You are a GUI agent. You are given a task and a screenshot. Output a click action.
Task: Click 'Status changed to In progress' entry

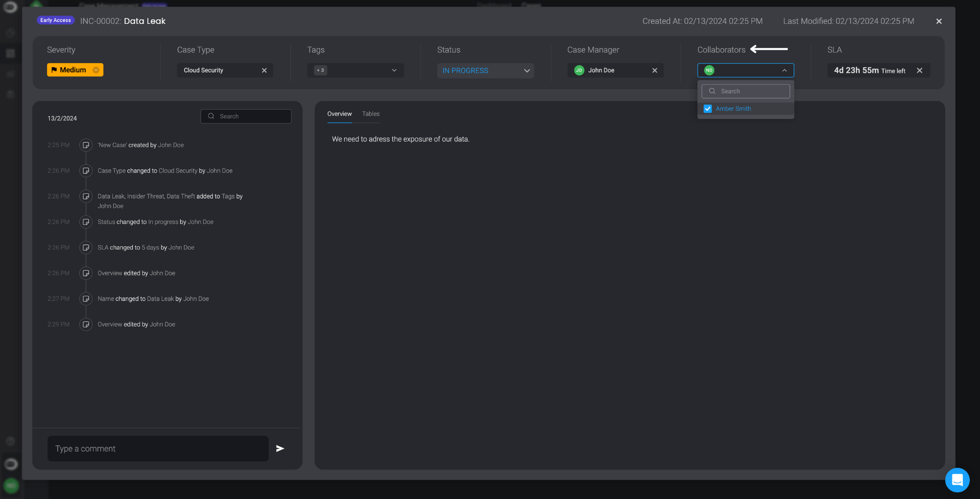click(x=155, y=222)
